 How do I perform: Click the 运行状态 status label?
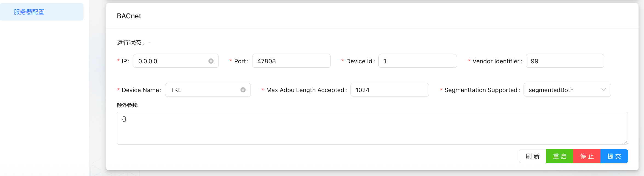(130, 43)
